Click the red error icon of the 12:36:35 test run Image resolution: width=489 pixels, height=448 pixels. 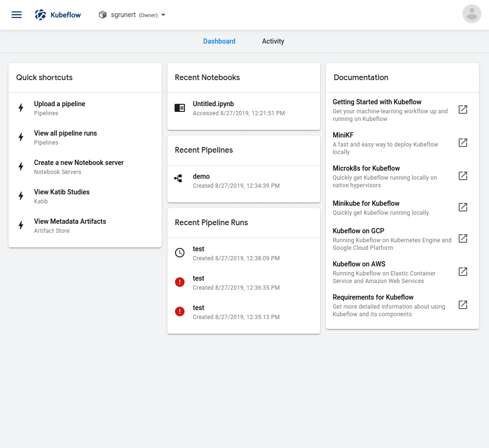(180, 282)
